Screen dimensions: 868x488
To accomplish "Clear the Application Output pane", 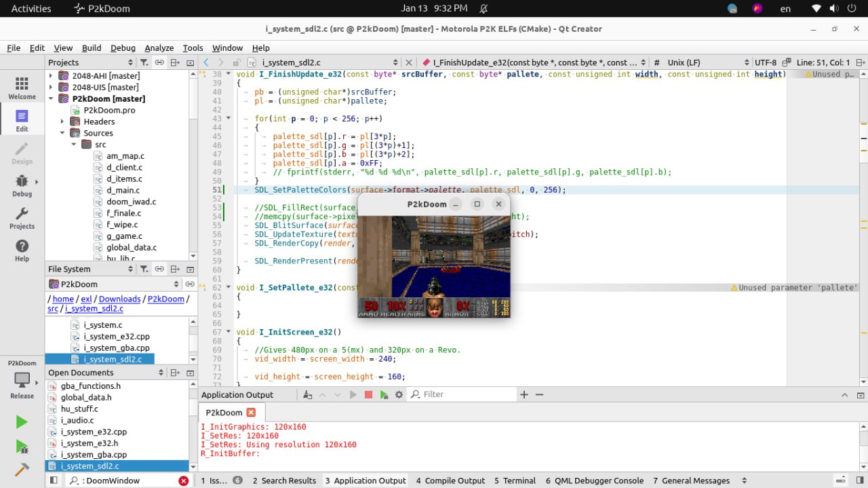I will [x=308, y=394].
